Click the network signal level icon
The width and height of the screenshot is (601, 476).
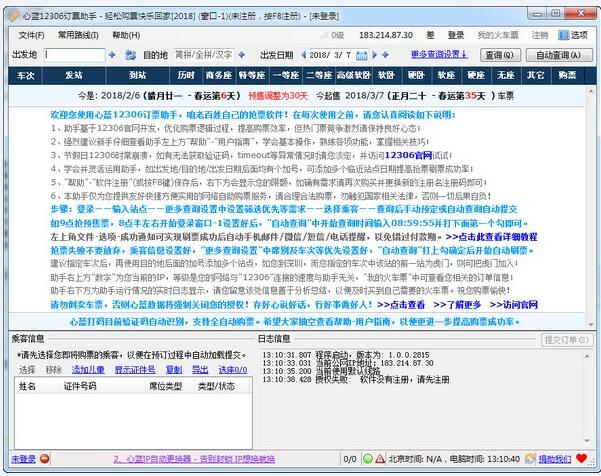click(324, 35)
